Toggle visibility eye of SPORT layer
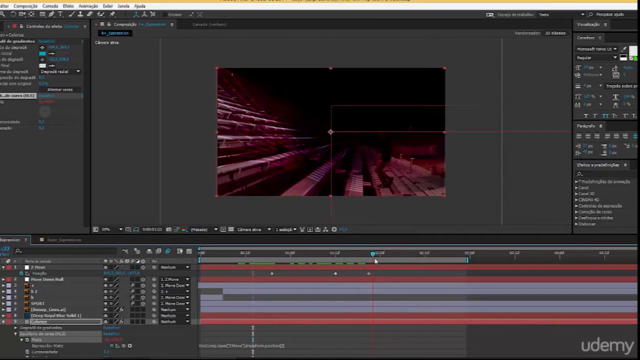This screenshot has width=640, height=360. click(105, 304)
